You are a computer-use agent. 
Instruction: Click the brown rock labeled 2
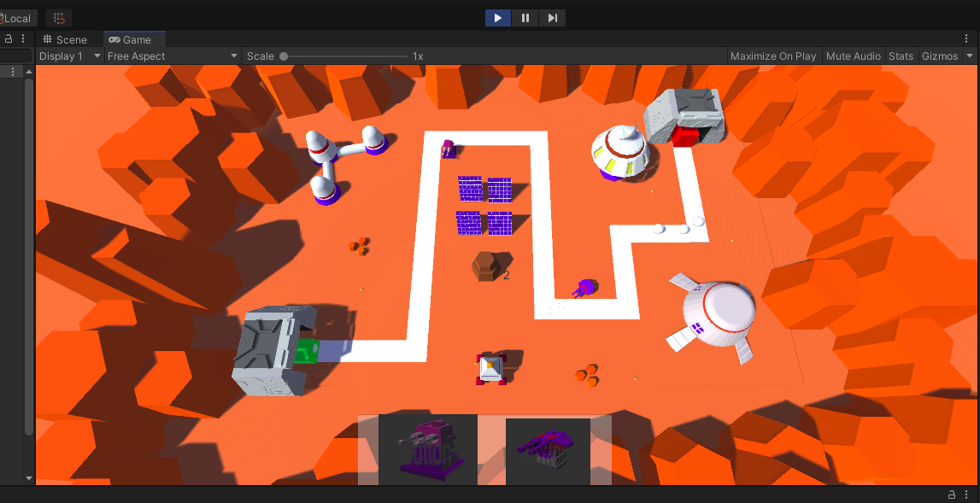tap(485, 266)
